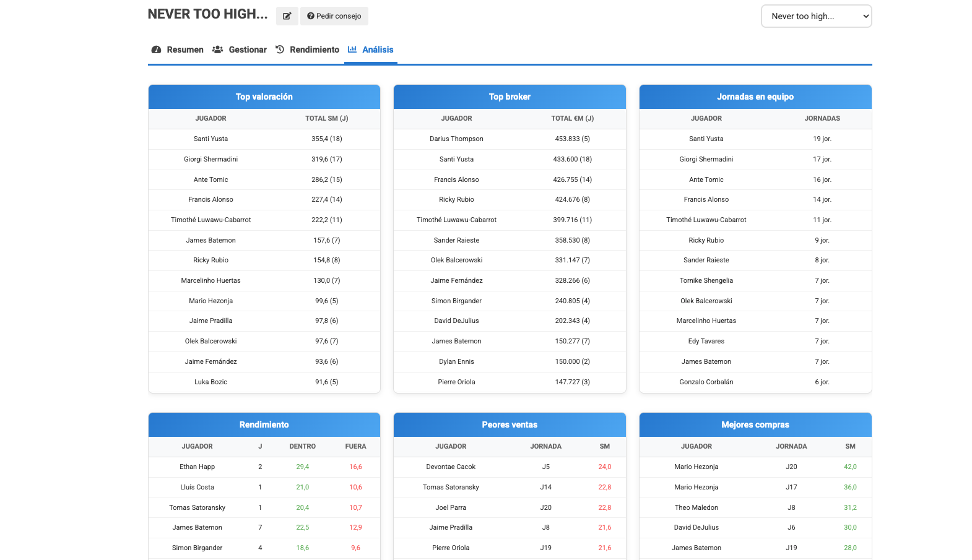Click the question mark icon in Pedir consejo

point(311,16)
